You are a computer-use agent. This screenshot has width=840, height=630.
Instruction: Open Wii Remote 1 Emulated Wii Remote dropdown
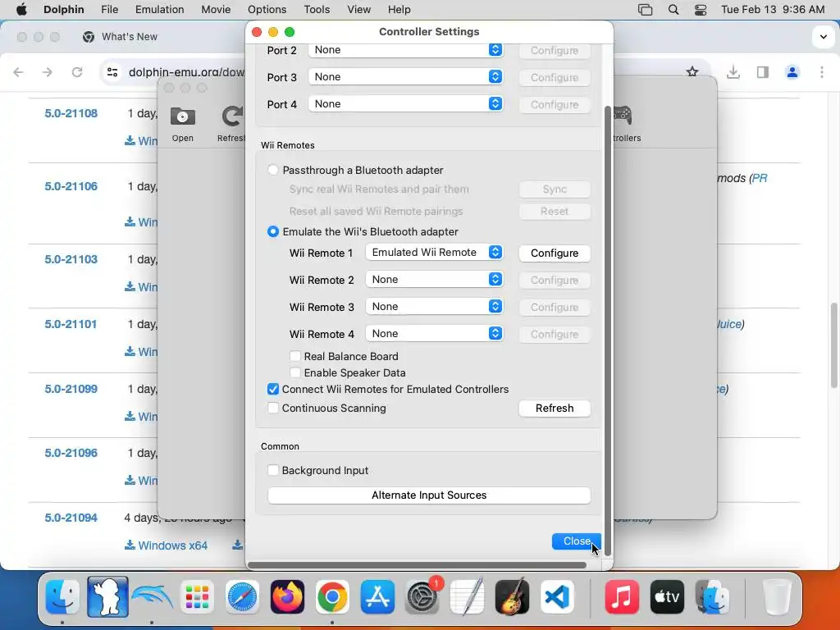(435, 253)
